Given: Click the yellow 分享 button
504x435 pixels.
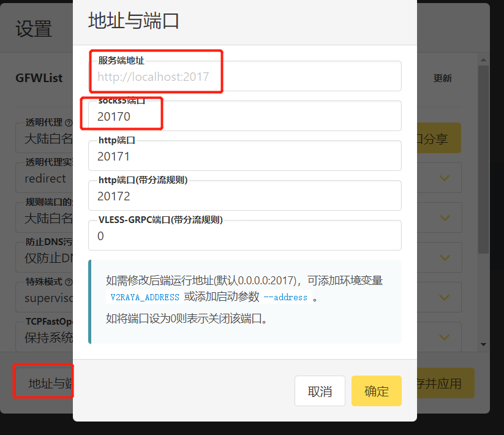Looking at the screenshot, I should [x=438, y=138].
